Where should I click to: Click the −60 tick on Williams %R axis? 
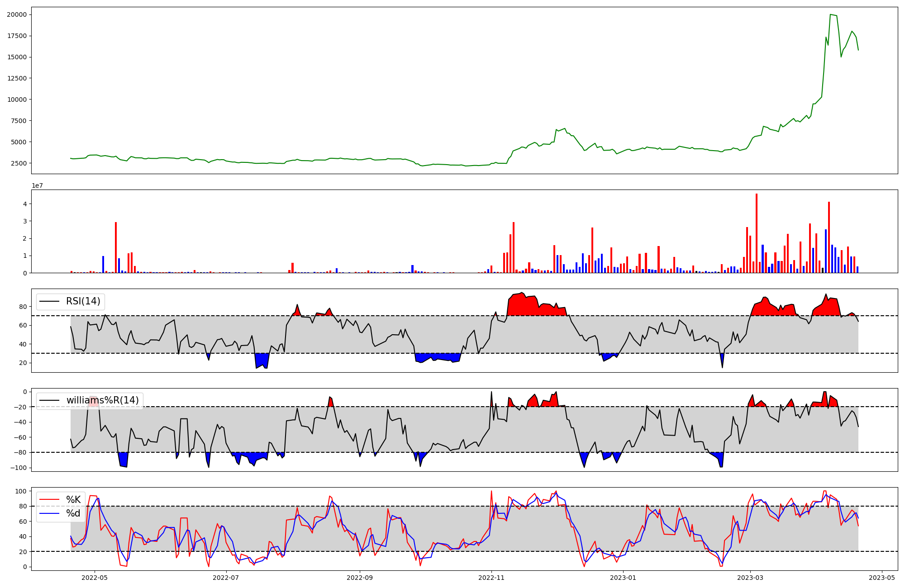pos(20,437)
